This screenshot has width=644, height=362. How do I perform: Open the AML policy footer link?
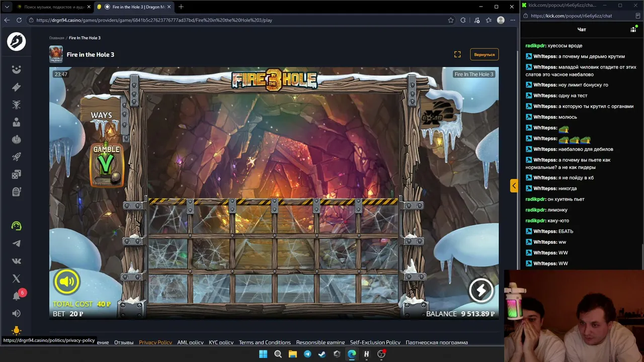[x=190, y=342]
